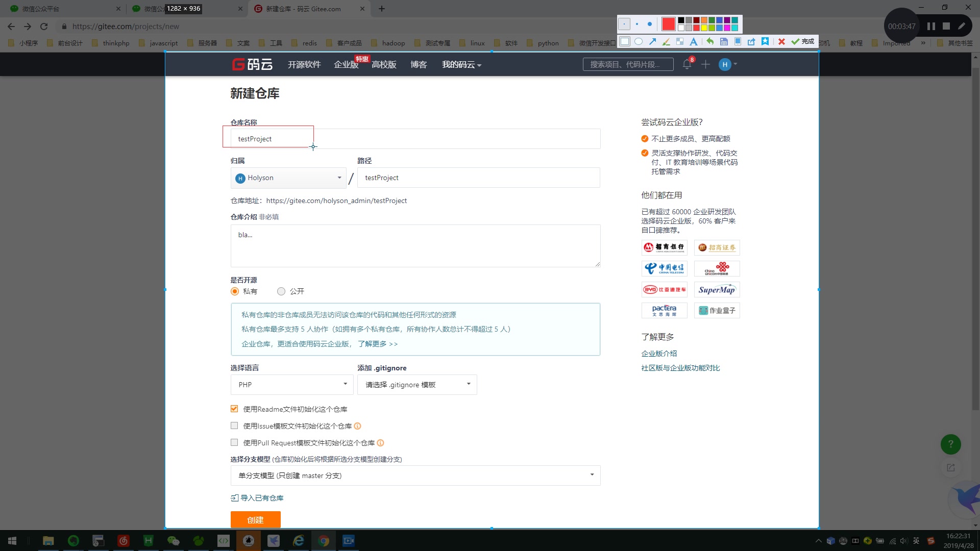
Task: Select the 私有 radio button
Action: [x=235, y=291]
